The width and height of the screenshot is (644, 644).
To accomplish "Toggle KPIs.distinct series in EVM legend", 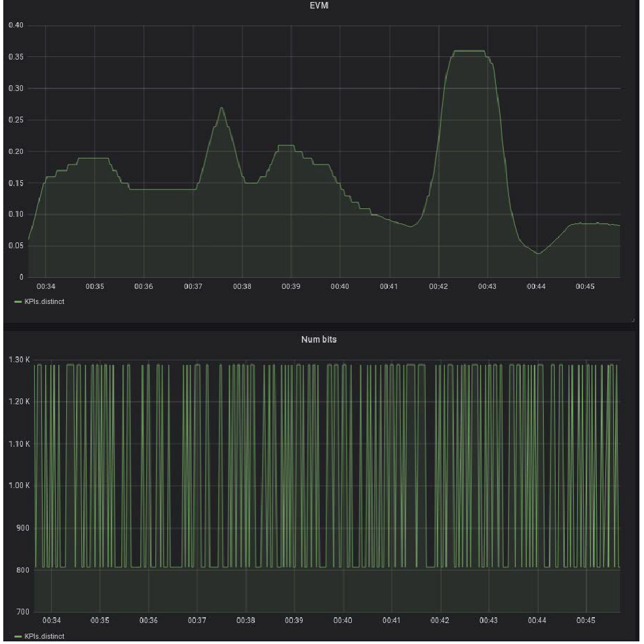I will (x=45, y=301).
